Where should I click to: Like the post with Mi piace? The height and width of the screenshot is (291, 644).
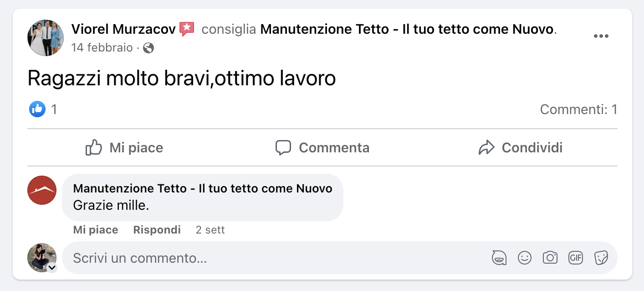(x=124, y=148)
